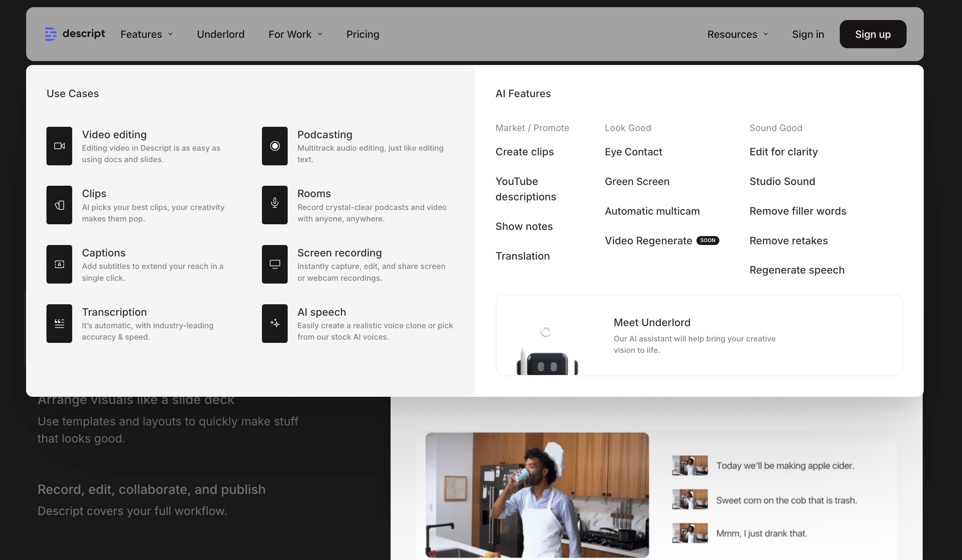Viewport: 962px width, 560px height.
Task: Select thumbnail beside 'Mmm, I just drank that'
Action: pos(689,533)
